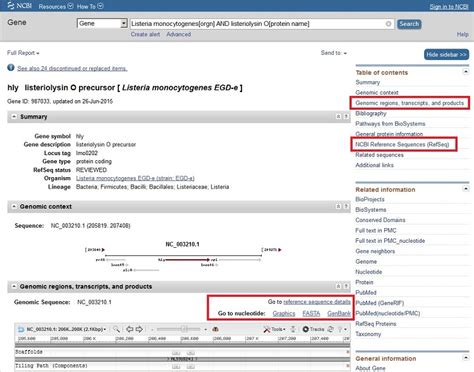Click the blue info icon near discontinued items
Image resolution: width=474 pixels, height=372 pixels.
[x=11, y=68]
